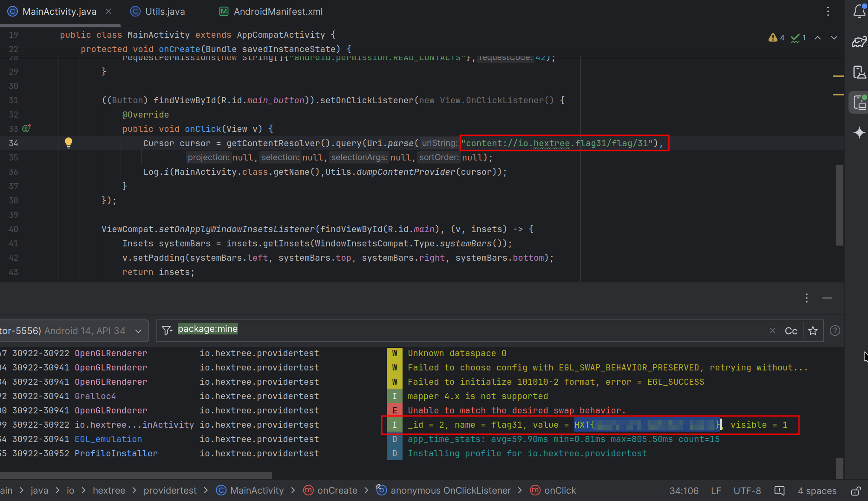Image resolution: width=868 pixels, height=501 pixels.
Task: Select the app_time_stats debug log line
Action: click(563, 439)
